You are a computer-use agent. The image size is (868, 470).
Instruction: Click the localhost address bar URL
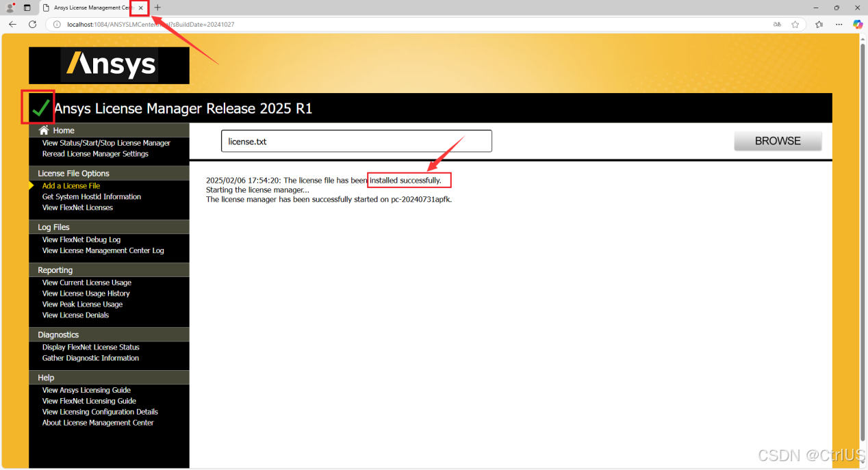click(x=151, y=24)
